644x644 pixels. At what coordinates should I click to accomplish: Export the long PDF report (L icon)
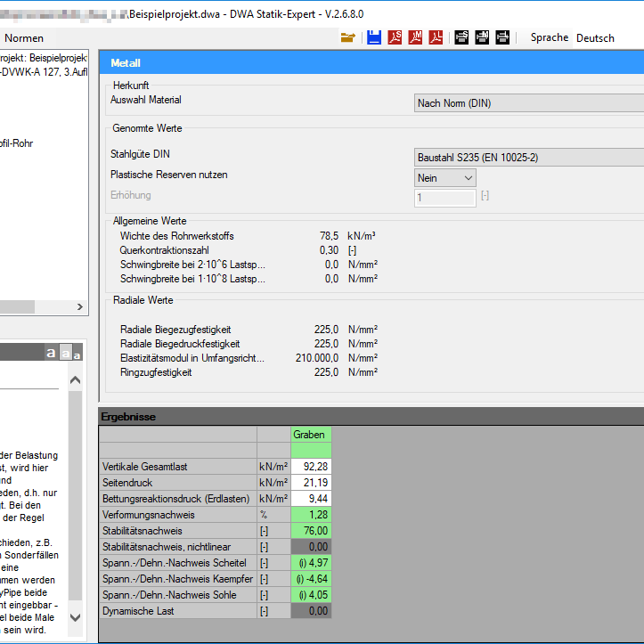pos(436,37)
